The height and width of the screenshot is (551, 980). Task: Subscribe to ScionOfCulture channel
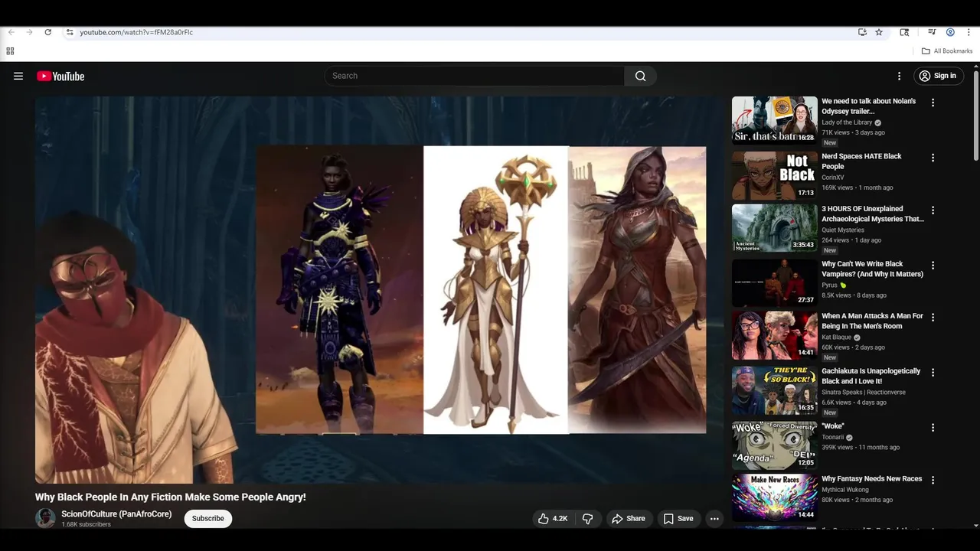coord(208,519)
